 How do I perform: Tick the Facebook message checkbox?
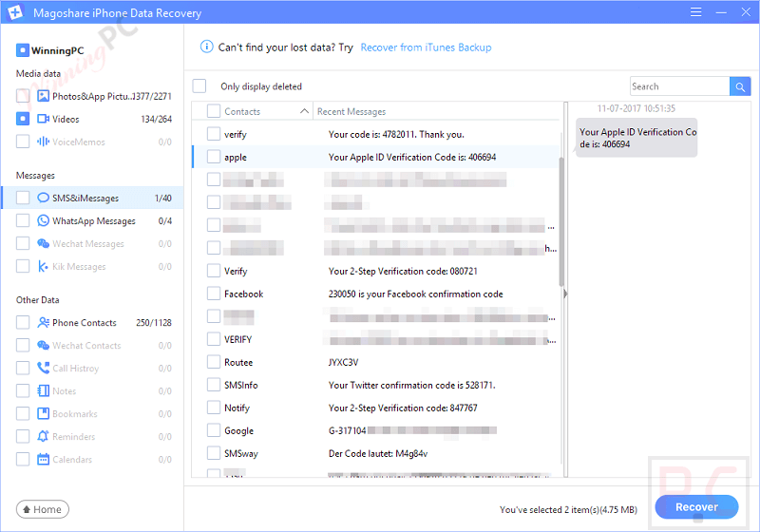click(214, 294)
